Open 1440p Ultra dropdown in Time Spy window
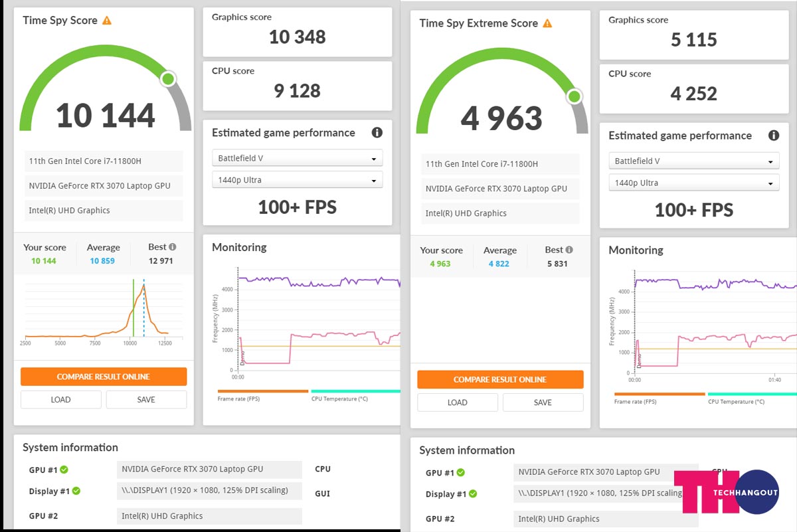The image size is (797, 532). tap(298, 180)
